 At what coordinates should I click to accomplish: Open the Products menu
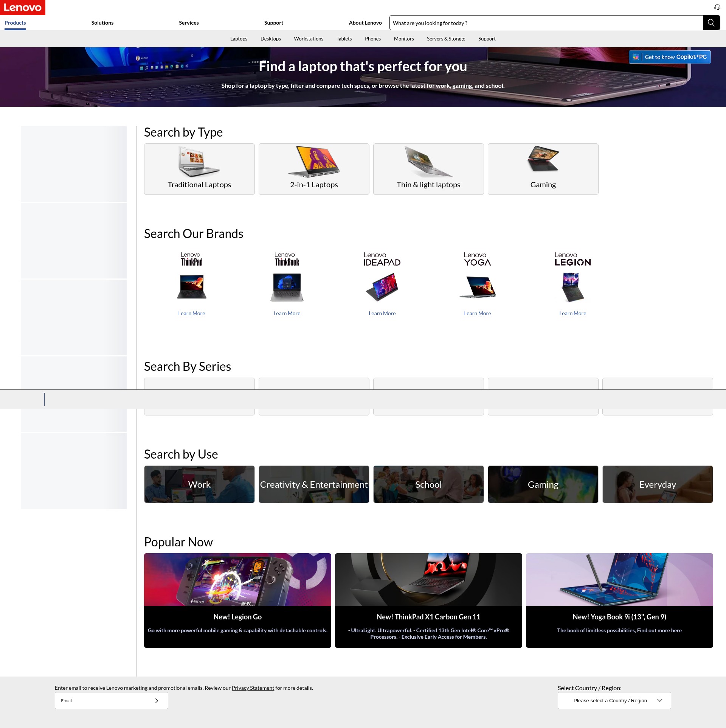point(15,23)
